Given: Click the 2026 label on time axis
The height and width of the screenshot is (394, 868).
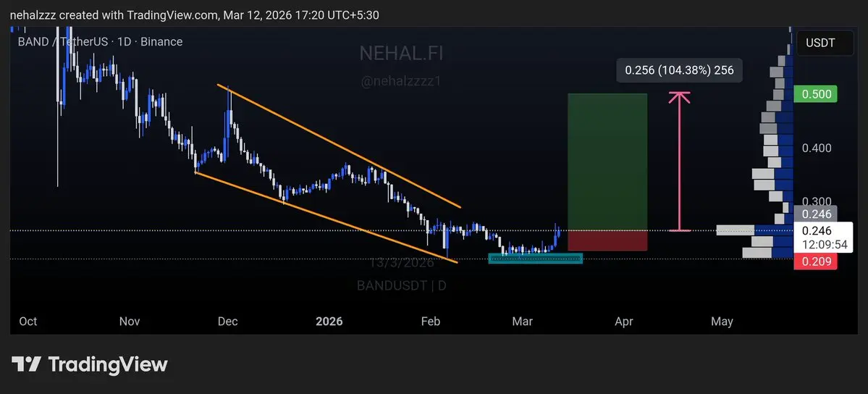Looking at the screenshot, I should pyautogui.click(x=329, y=322).
